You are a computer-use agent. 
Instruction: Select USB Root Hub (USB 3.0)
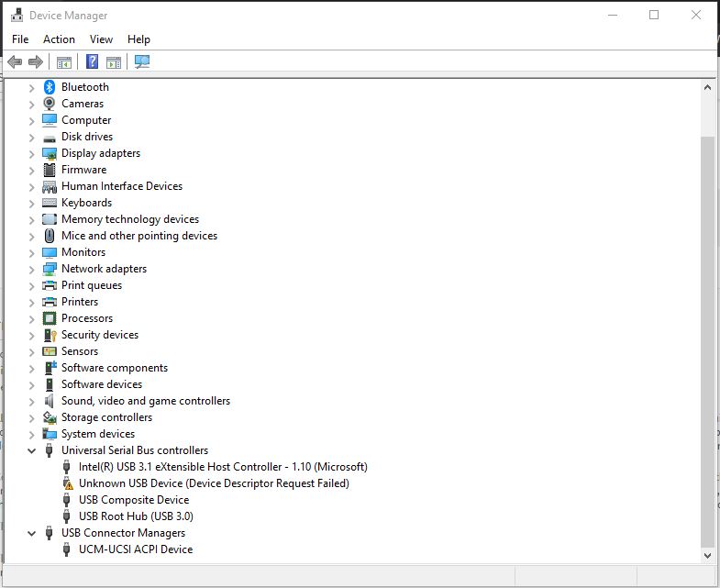point(136,516)
